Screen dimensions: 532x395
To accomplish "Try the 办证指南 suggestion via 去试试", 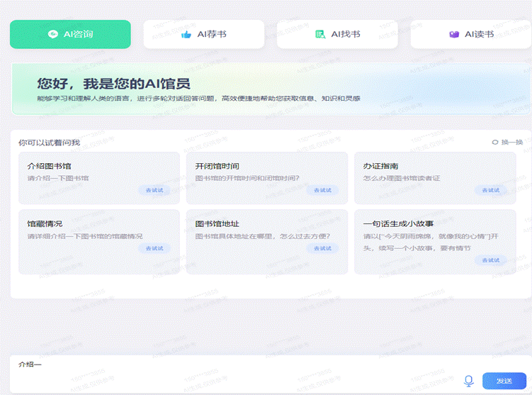I will click(491, 190).
